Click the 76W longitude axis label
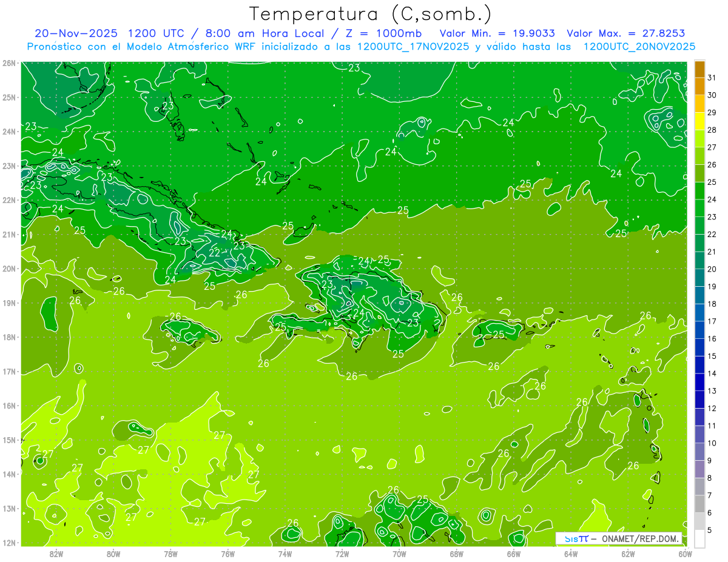This screenshot has width=728, height=562. click(228, 553)
